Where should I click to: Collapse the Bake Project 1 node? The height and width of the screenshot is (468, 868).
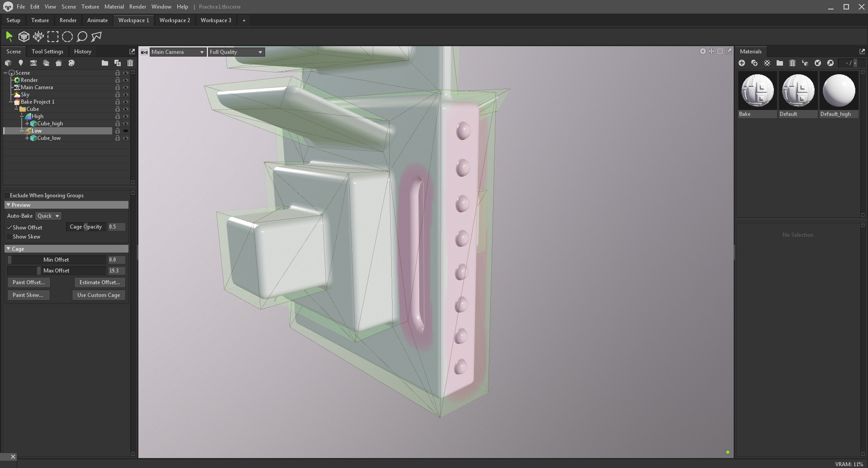[11, 102]
